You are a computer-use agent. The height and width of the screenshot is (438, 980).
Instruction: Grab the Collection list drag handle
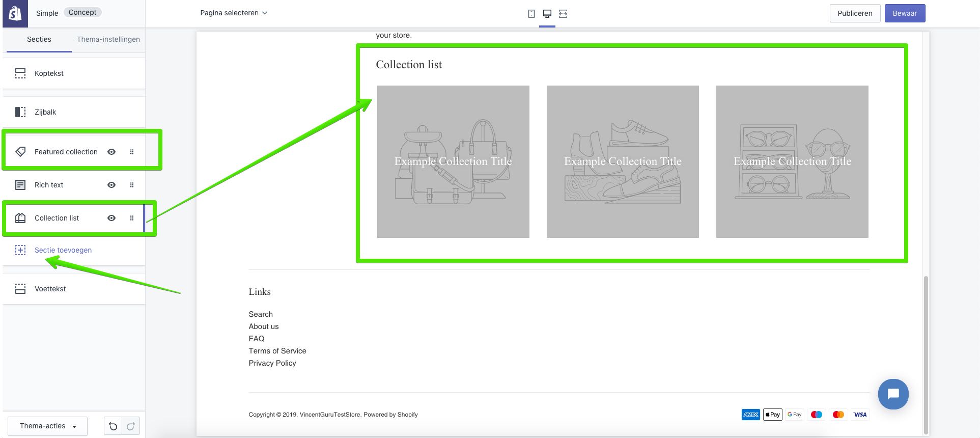point(132,218)
